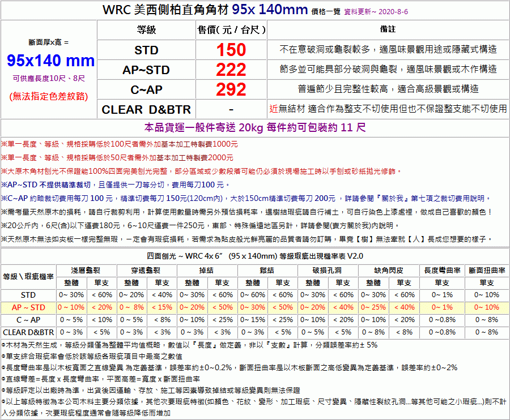Click the footnote beginning '單支綜合瑕疵率'
The width and height of the screenshot is (510, 420).
tap(92, 357)
